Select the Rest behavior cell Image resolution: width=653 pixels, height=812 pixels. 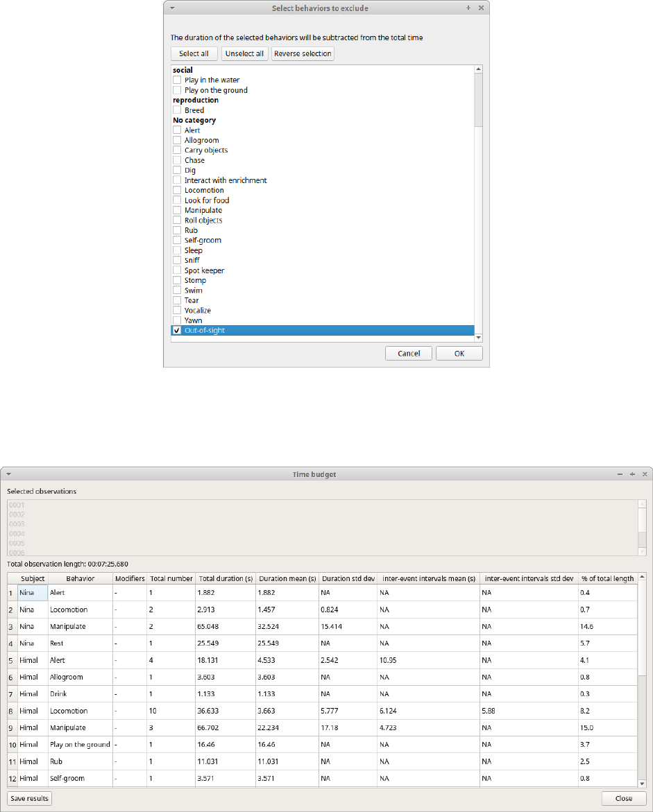[x=80, y=643]
